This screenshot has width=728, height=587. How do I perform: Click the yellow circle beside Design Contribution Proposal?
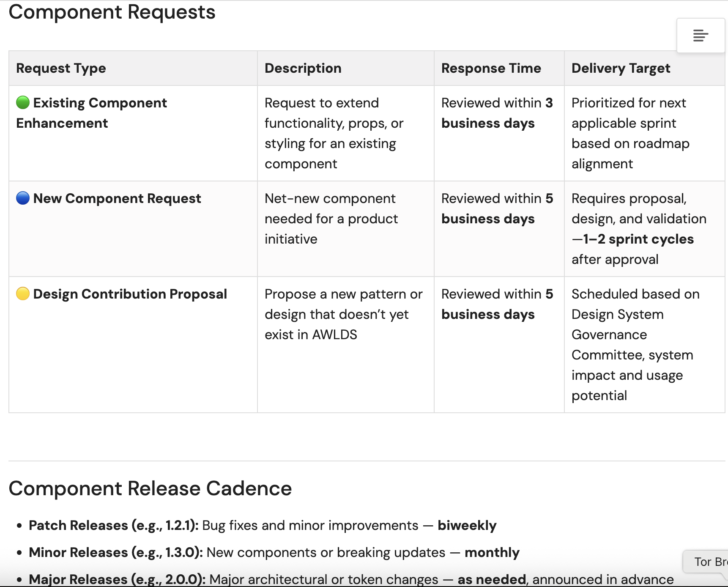[x=23, y=293]
